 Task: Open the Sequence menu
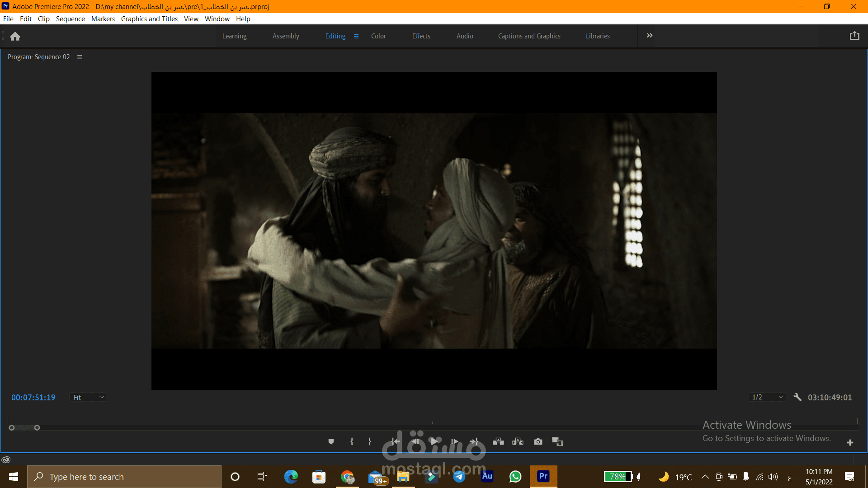click(70, 19)
